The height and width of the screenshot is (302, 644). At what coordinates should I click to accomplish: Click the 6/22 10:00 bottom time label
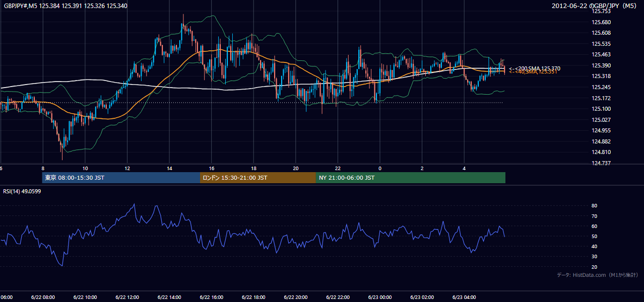click(85, 297)
